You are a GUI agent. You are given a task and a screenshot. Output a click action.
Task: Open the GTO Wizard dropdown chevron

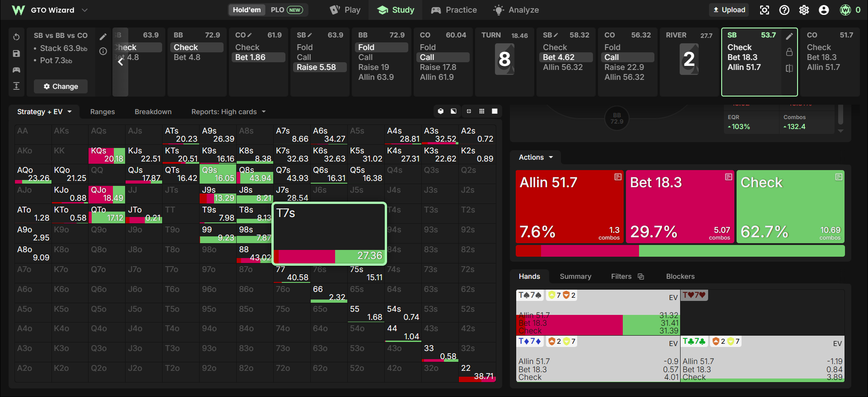(84, 10)
